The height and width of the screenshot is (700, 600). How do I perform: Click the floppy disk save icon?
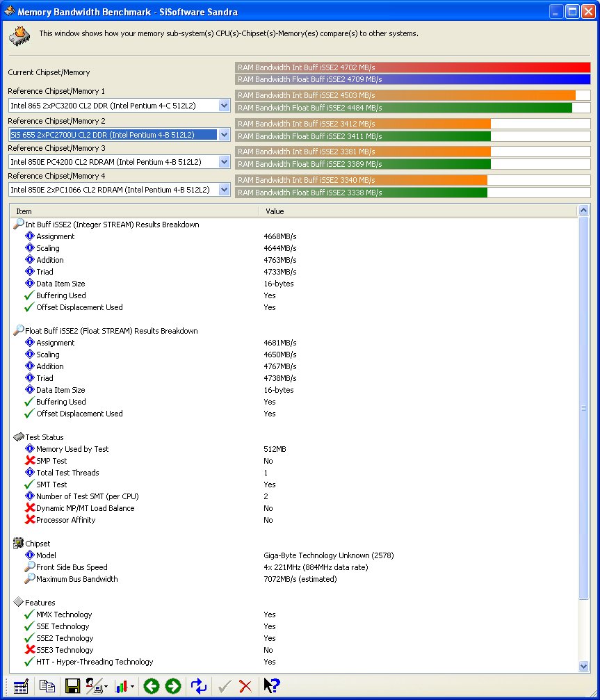click(72, 686)
